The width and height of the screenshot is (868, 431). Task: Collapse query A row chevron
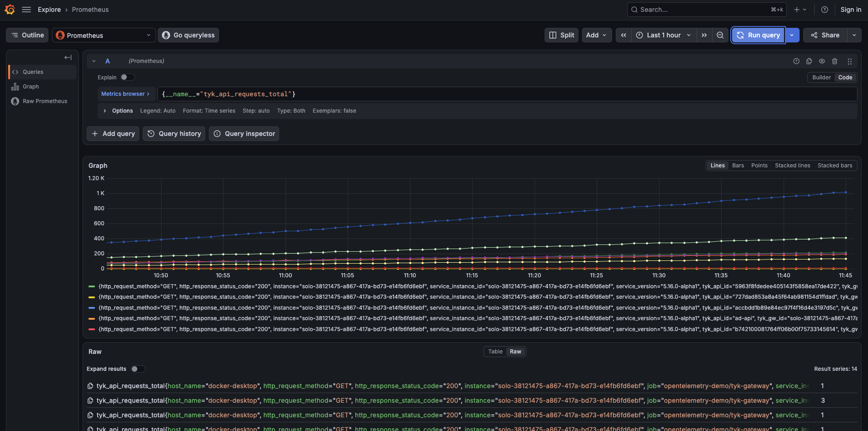tap(94, 61)
